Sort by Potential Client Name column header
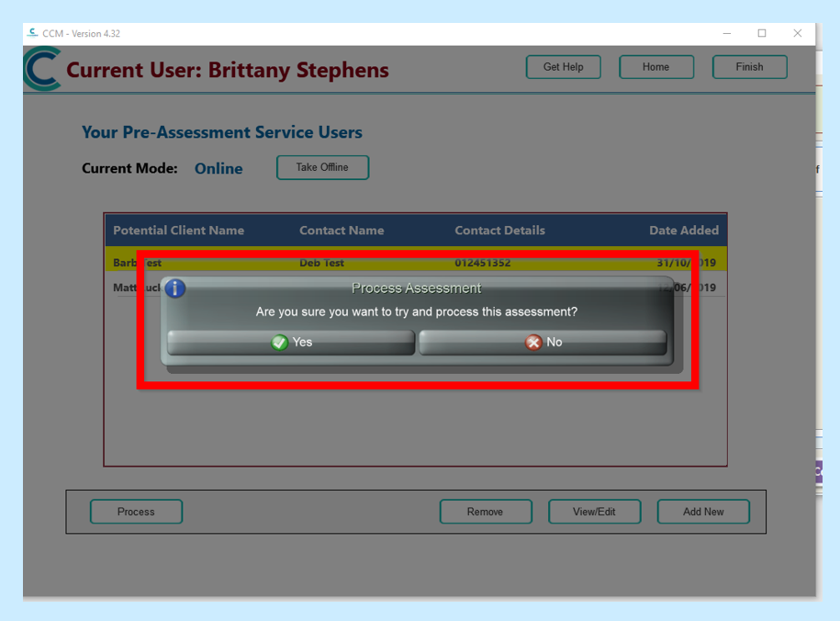This screenshot has height=621, width=840. pyautogui.click(x=178, y=231)
